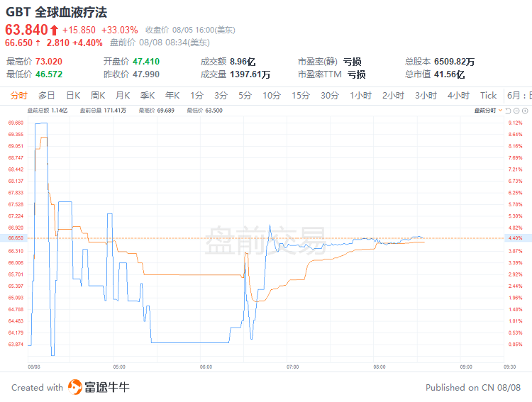Show the 年K chart
The image size is (532, 402).
pyautogui.click(x=172, y=96)
